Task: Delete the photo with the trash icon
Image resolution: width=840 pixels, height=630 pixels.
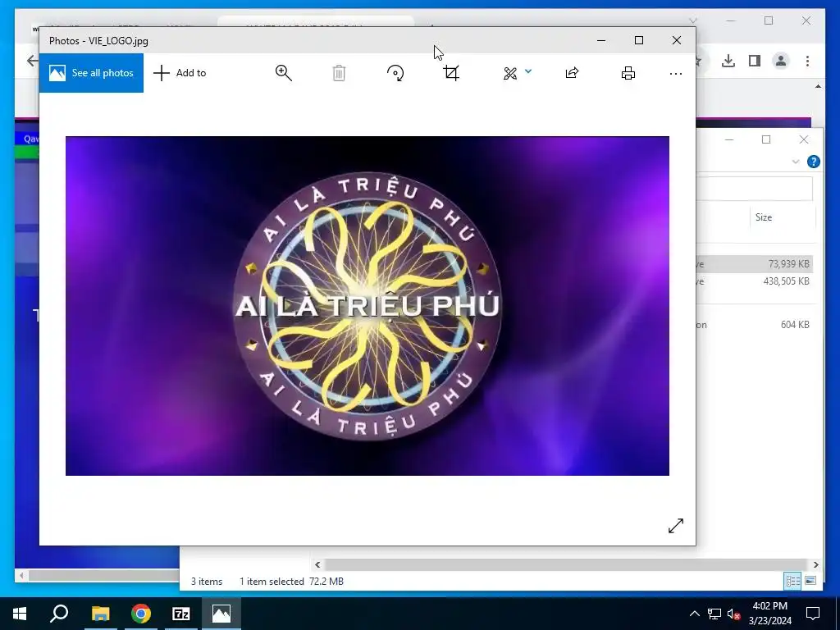Action: pos(339,73)
